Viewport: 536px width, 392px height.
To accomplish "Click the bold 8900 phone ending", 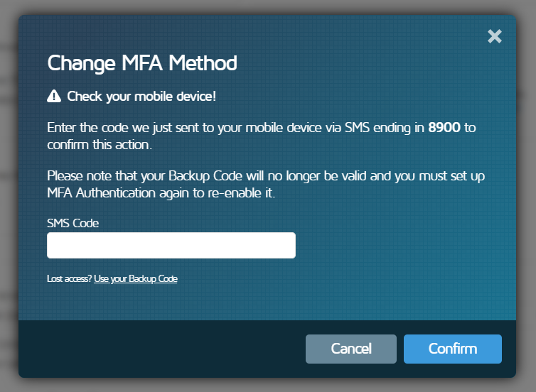I will click(444, 129).
